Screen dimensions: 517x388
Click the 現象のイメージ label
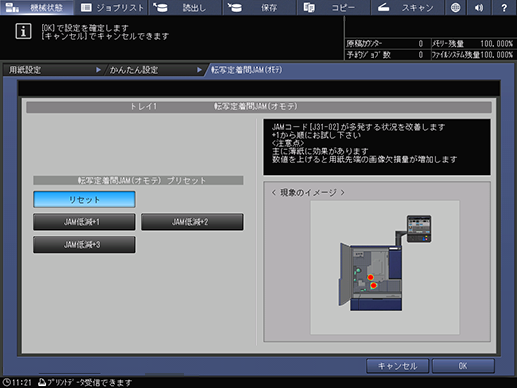click(x=308, y=192)
